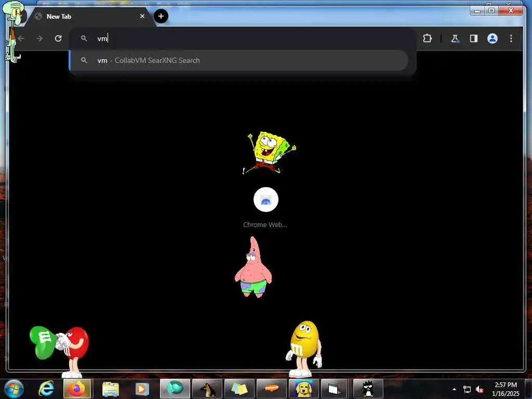Viewport: 532px width, 399px height.
Task: Open the German shepherd dog taskbar item
Action: click(x=207, y=389)
